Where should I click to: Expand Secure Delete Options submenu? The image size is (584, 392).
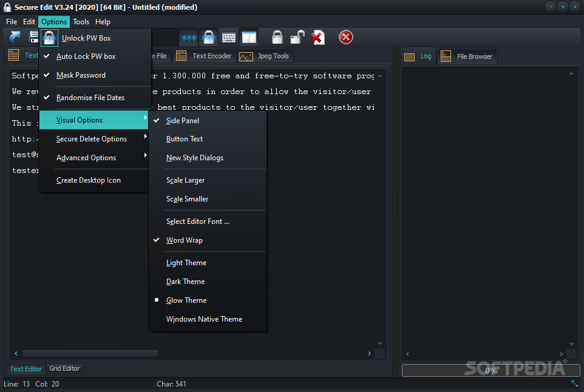coord(94,139)
